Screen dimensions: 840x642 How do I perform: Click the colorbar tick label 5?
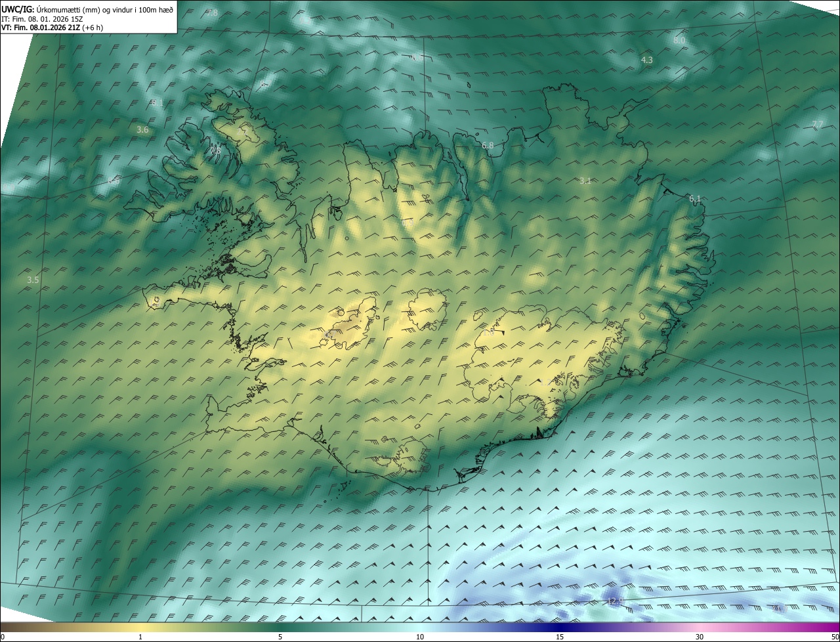pos(280,637)
